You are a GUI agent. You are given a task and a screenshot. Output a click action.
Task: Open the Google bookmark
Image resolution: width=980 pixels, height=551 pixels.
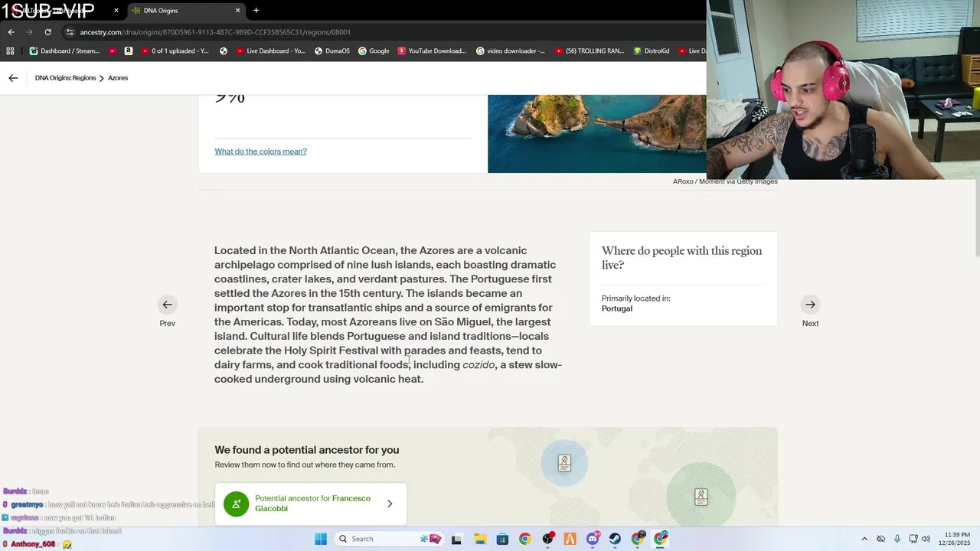click(374, 51)
